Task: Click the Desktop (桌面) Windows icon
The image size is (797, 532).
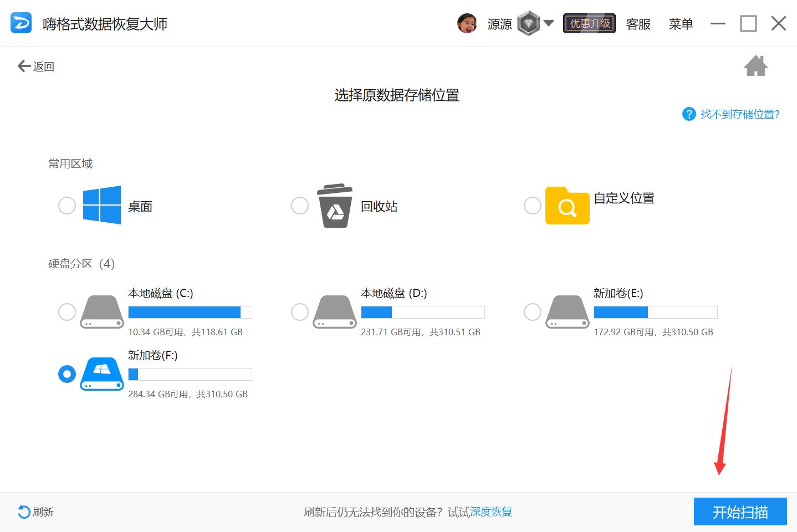Action: [101, 205]
